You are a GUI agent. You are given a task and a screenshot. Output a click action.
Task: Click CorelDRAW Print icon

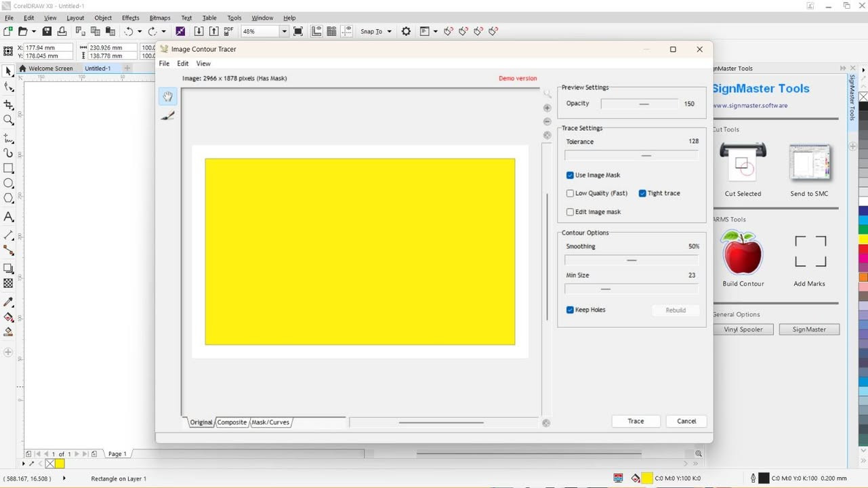point(62,31)
